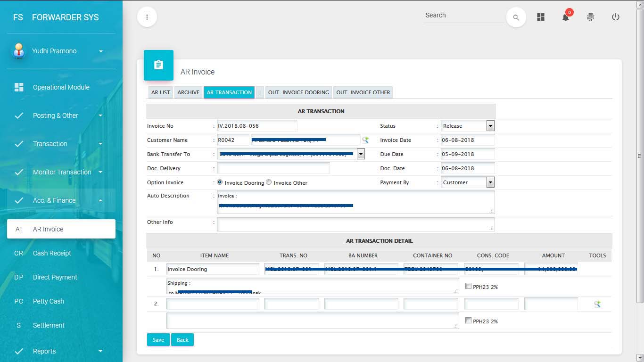The height and width of the screenshot is (362, 644).
Task: Click the Other Info text field
Action: pyautogui.click(x=355, y=224)
